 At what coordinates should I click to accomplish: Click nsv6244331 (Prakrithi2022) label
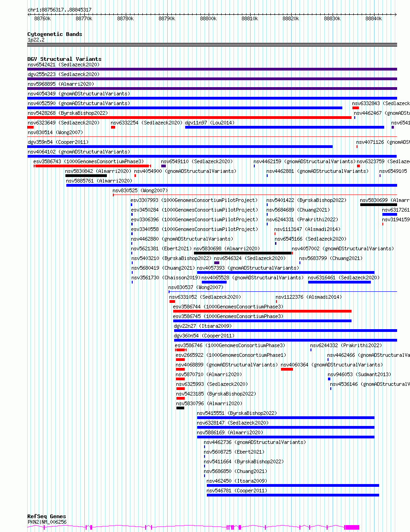tap(302, 219)
